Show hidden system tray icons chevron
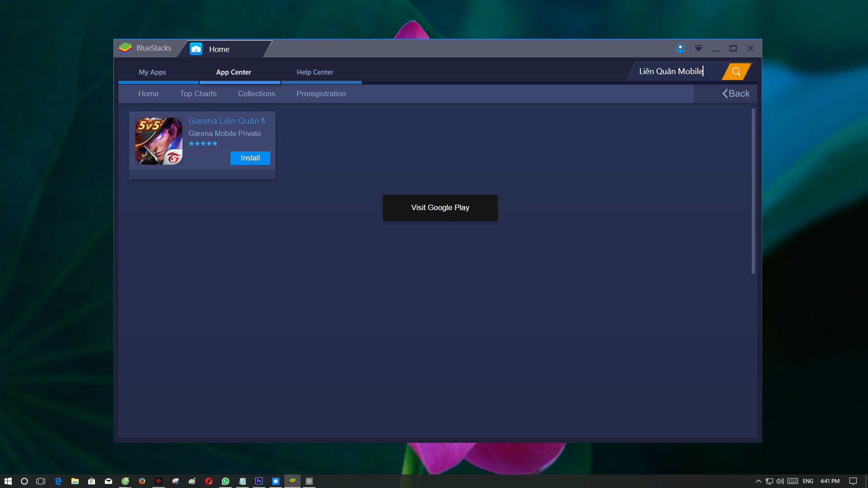 pos(759,481)
